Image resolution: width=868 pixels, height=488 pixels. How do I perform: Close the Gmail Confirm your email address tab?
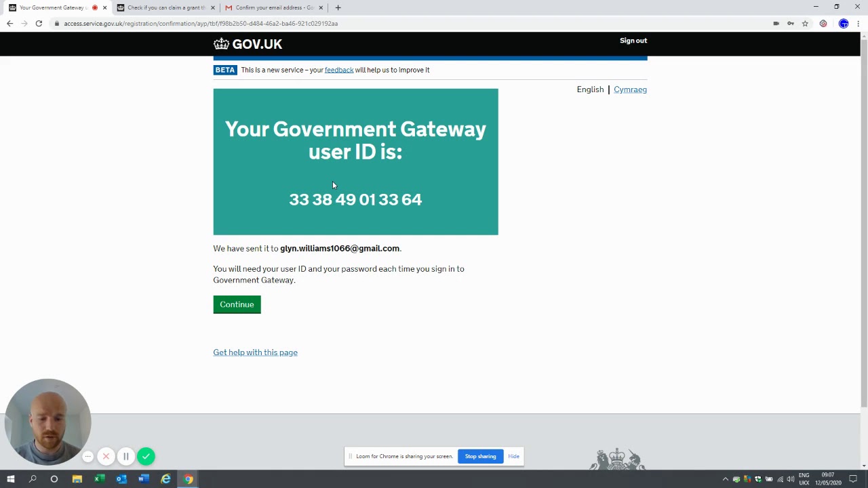tap(321, 7)
